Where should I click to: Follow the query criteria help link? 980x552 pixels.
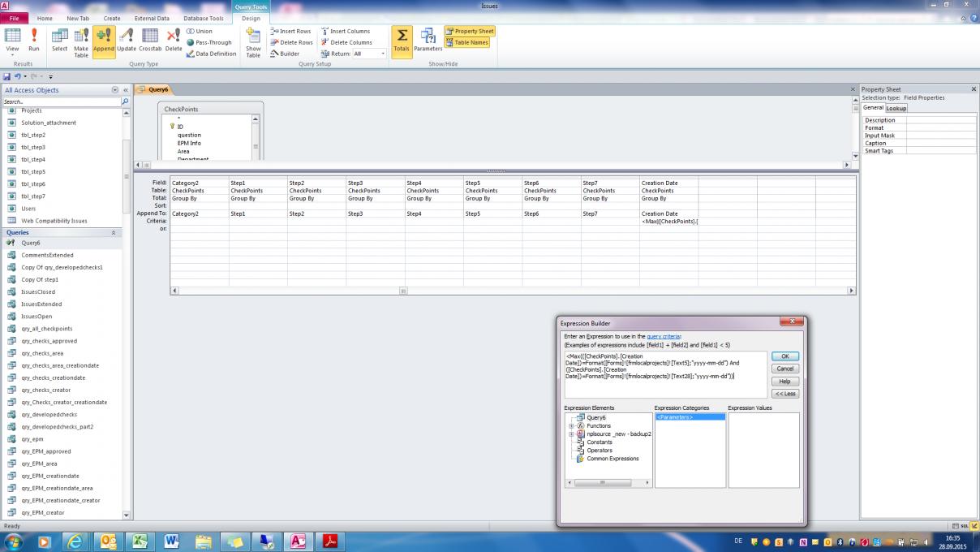[664, 336]
